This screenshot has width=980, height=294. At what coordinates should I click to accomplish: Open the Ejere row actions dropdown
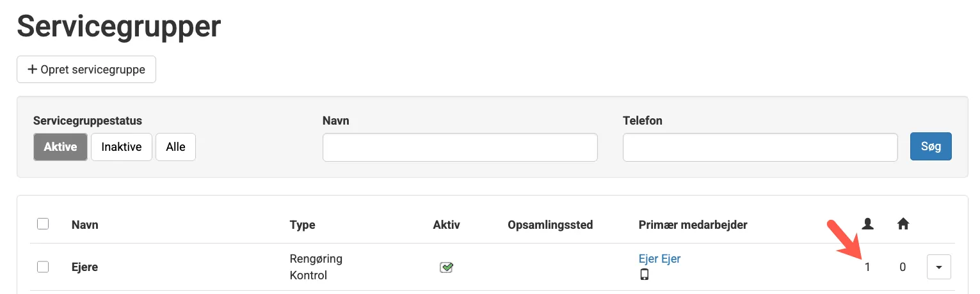(x=938, y=267)
